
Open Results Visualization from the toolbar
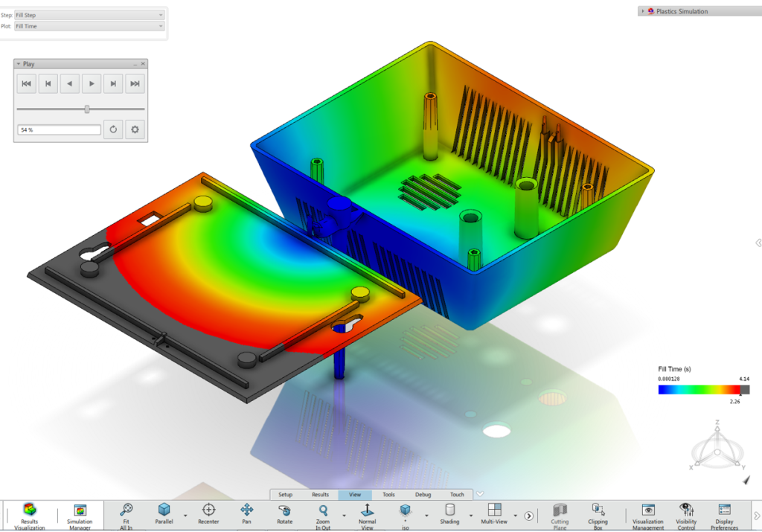click(x=30, y=515)
